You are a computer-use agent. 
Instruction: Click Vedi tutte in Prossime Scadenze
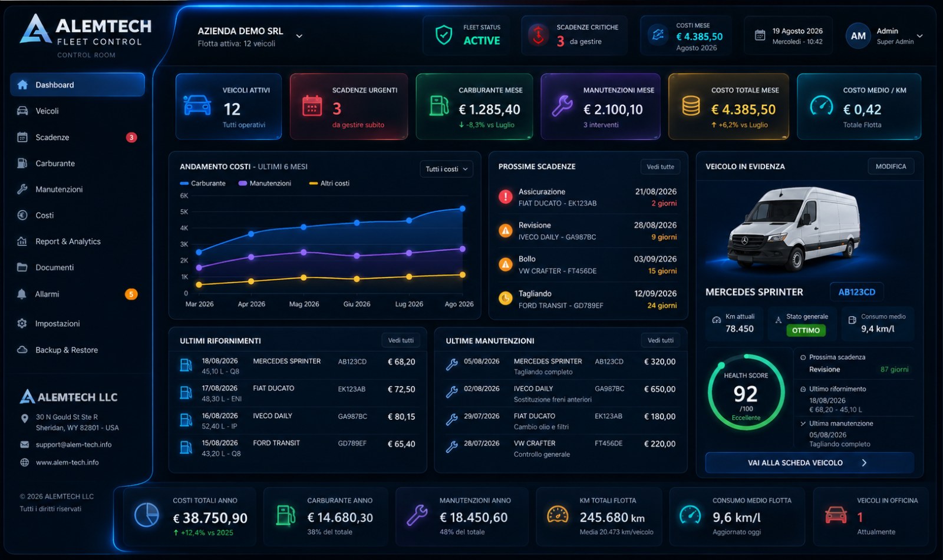click(x=660, y=167)
